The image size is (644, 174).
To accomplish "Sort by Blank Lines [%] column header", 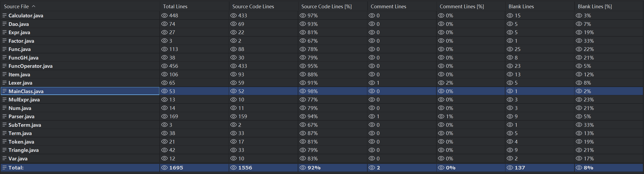I will coord(595,6).
